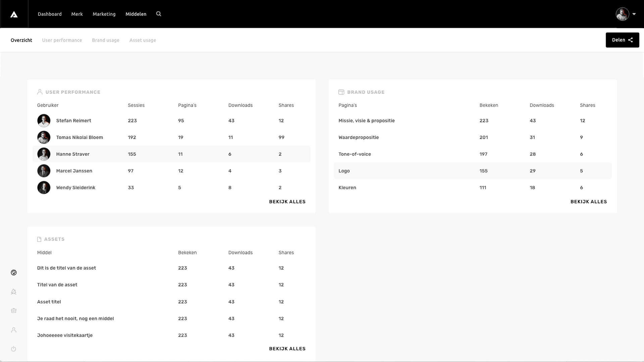The height and width of the screenshot is (362, 644).
Task: Click Middel column header in Assets
Action: [44, 253]
